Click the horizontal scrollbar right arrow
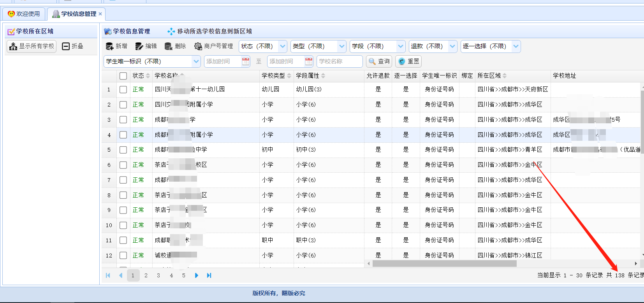The width and height of the screenshot is (644, 303). click(x=636, y=264)
